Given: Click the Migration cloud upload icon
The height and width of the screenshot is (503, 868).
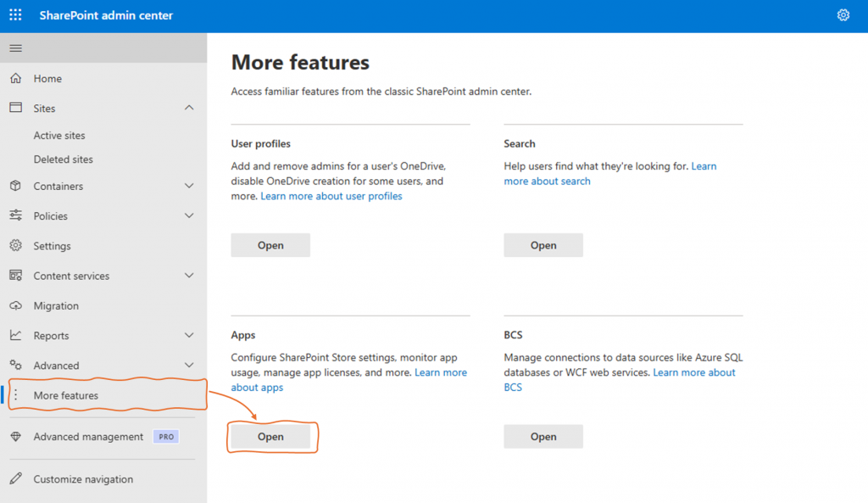Looking at the screenshot, I should (15, 306).
